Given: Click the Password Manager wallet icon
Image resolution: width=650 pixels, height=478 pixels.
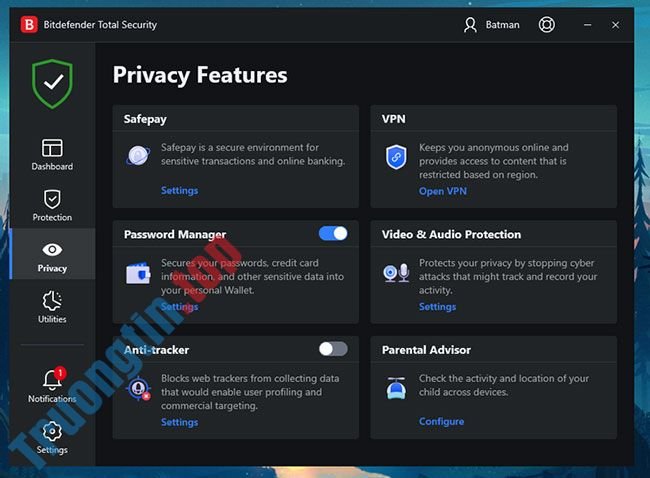Looking at the screenshot, I should pyautogui.click(x=138, y=273).
